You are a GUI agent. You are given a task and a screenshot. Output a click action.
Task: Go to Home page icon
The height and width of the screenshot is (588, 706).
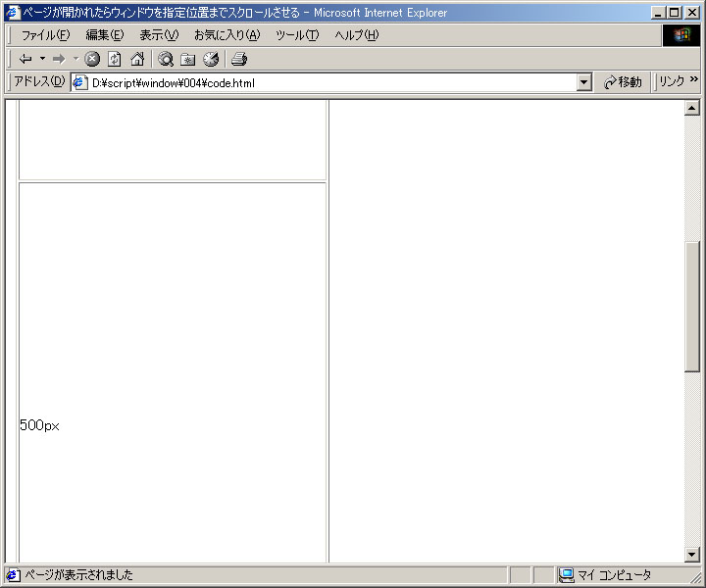137,59
